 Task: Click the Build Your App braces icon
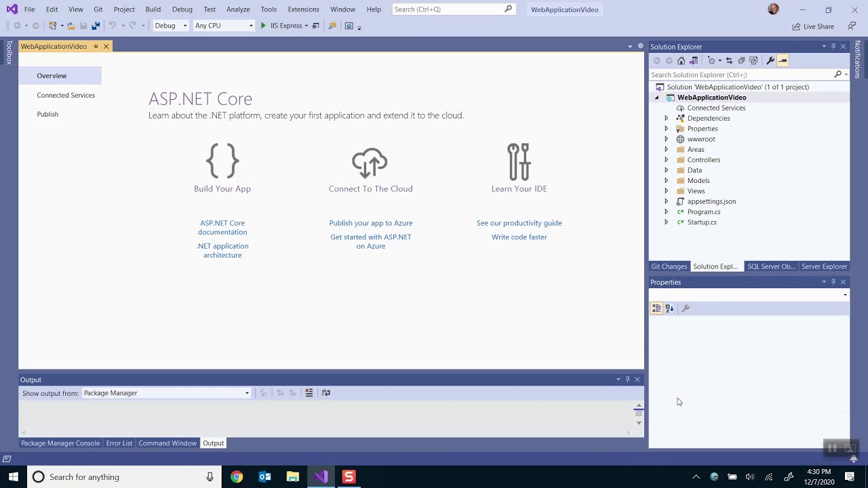point(222,161)
